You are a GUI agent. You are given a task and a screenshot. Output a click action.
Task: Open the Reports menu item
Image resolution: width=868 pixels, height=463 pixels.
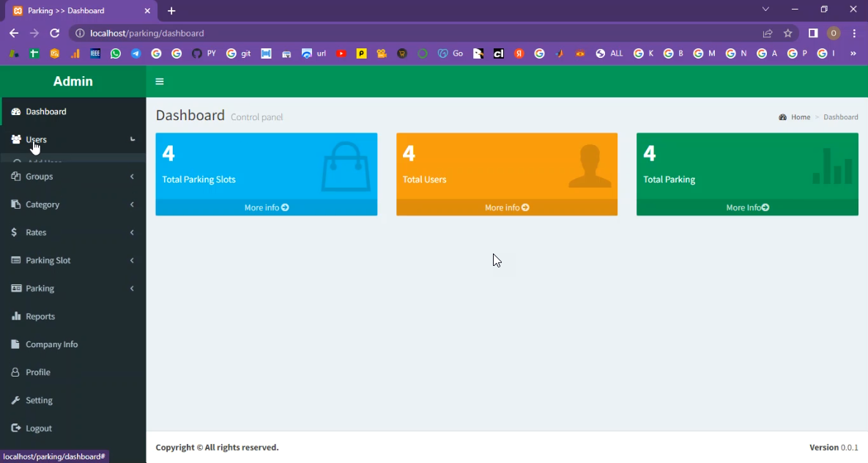(40, 316)
